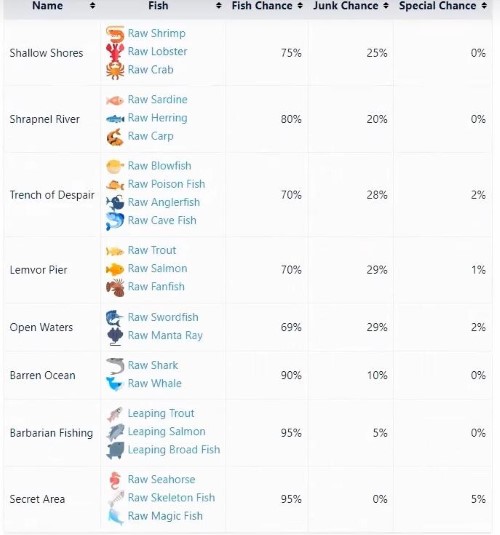Image resolution: width=500 pixels, height=535 pixels.
Task: Click the Raw Anglerfish icon
Action: (115, 203)
